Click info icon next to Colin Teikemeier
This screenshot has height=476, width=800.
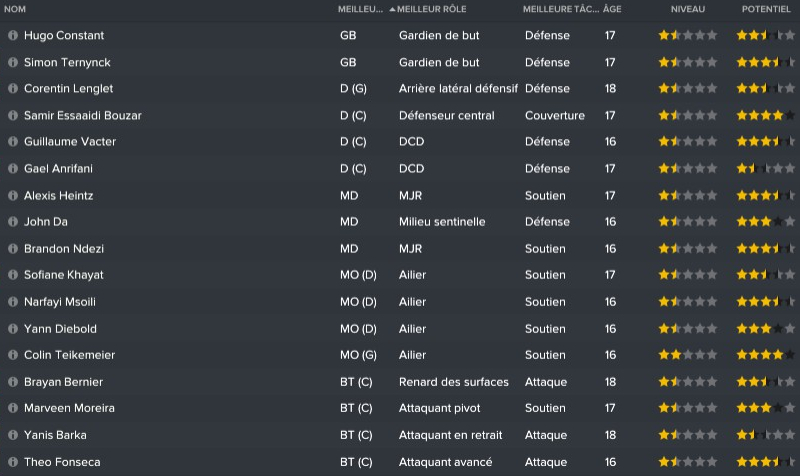[x=13, y=355]
